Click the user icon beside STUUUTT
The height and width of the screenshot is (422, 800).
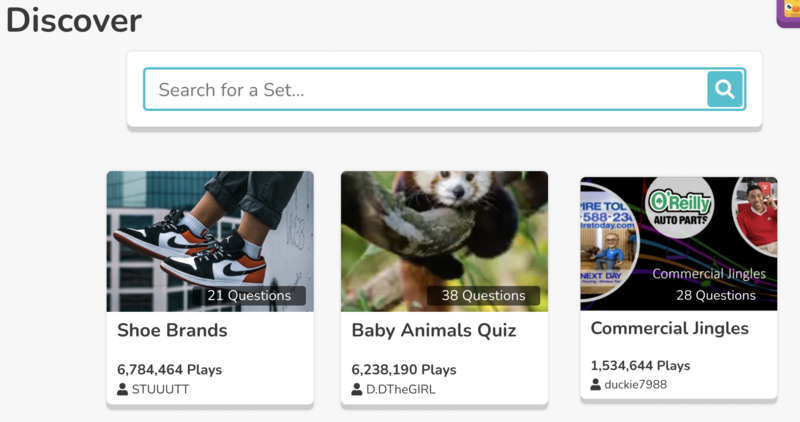(123, 389)
